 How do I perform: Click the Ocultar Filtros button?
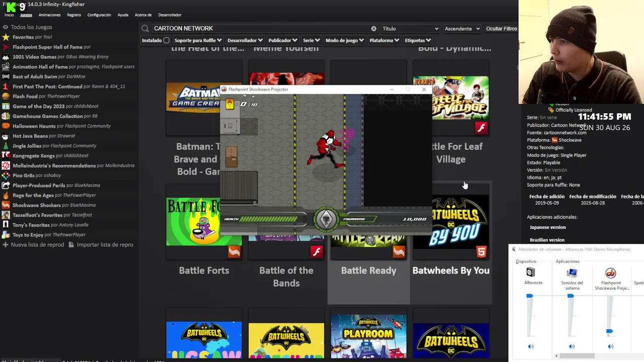(x=501, y=29)
